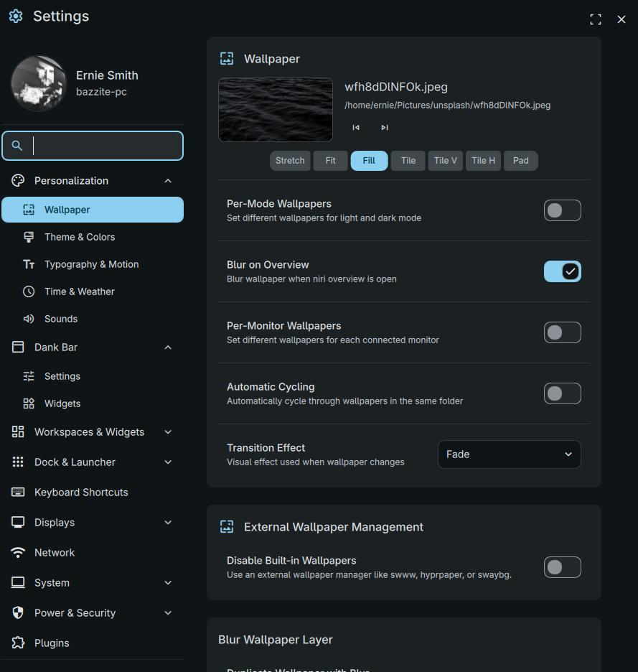The width and height of the screenshot is (638, 672).
Task: Enable Disable Built-in Wallpapers switch
Action: [562, 566]
